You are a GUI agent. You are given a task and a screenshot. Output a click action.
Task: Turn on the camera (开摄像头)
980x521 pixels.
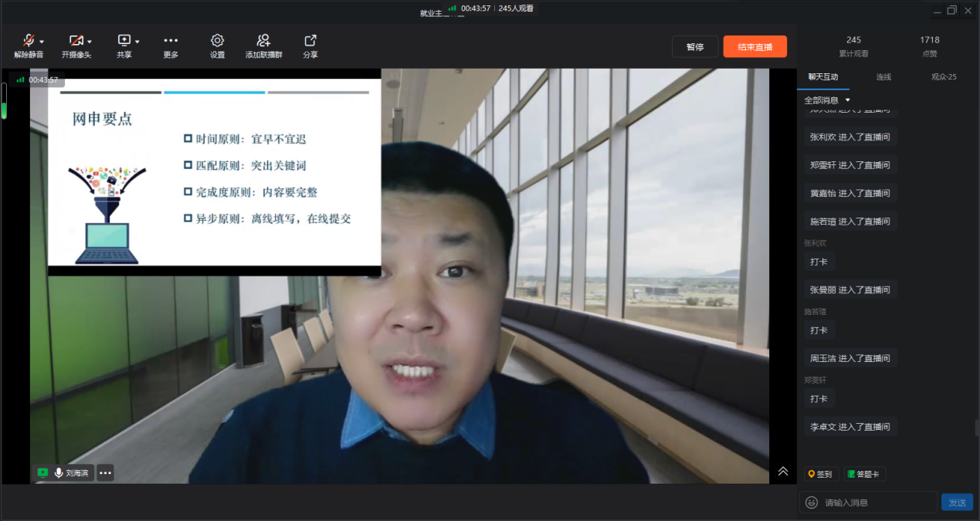(76, 41)
